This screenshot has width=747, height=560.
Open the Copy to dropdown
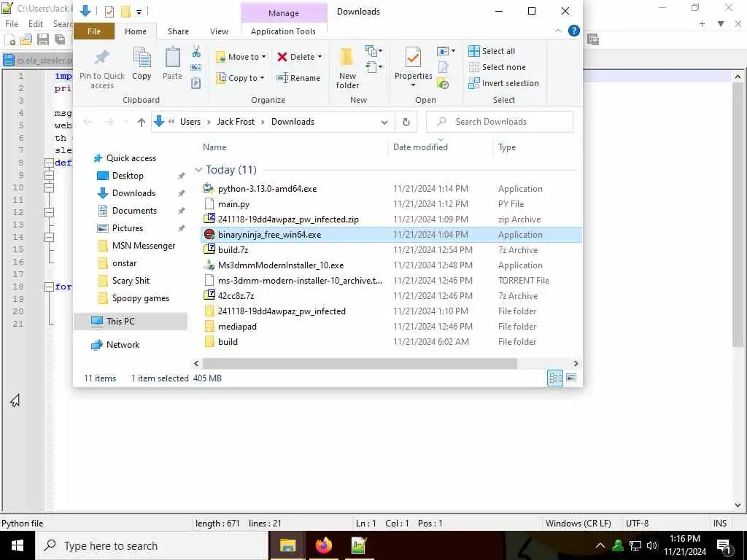[x=239, y=78]
